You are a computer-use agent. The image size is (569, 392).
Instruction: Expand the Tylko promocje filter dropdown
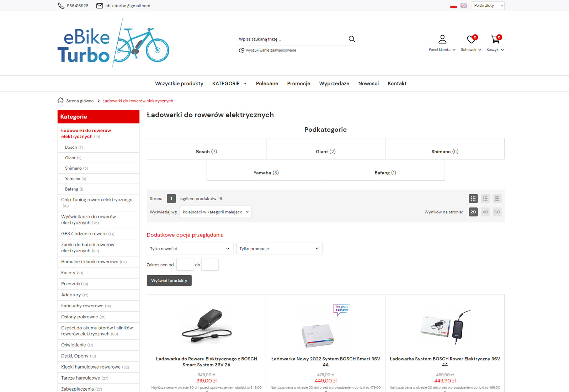279,249
